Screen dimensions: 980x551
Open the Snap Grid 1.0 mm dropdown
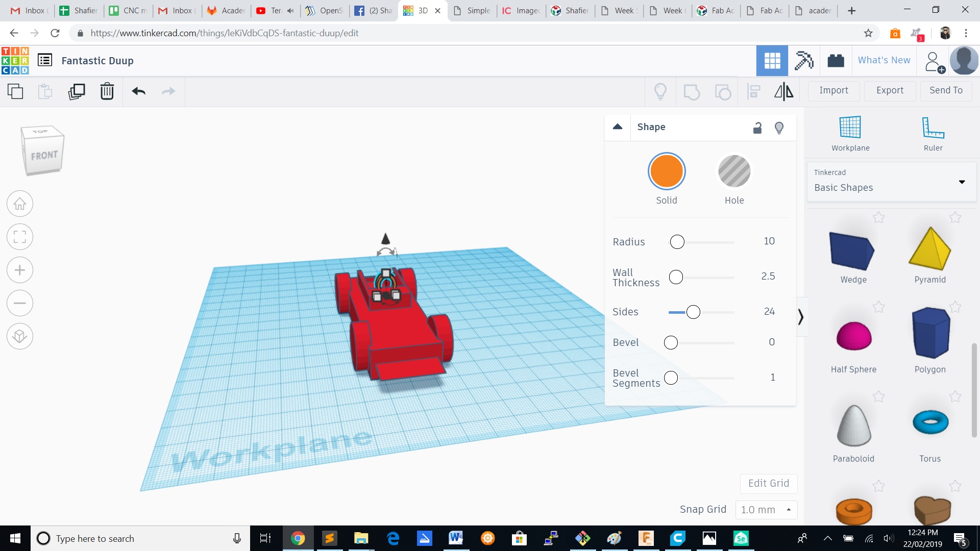(x=766, y=510)
